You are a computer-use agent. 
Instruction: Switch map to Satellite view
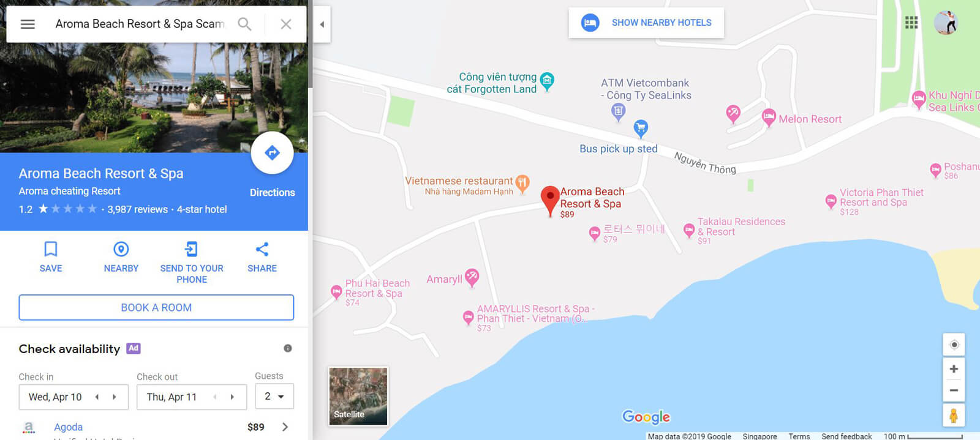click(358, 396)
